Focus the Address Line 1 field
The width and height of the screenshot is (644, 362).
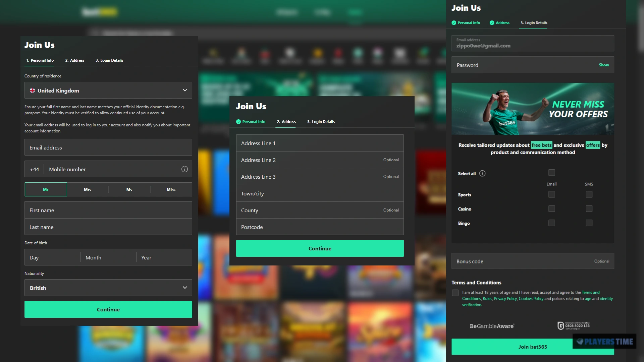(320, 143)
